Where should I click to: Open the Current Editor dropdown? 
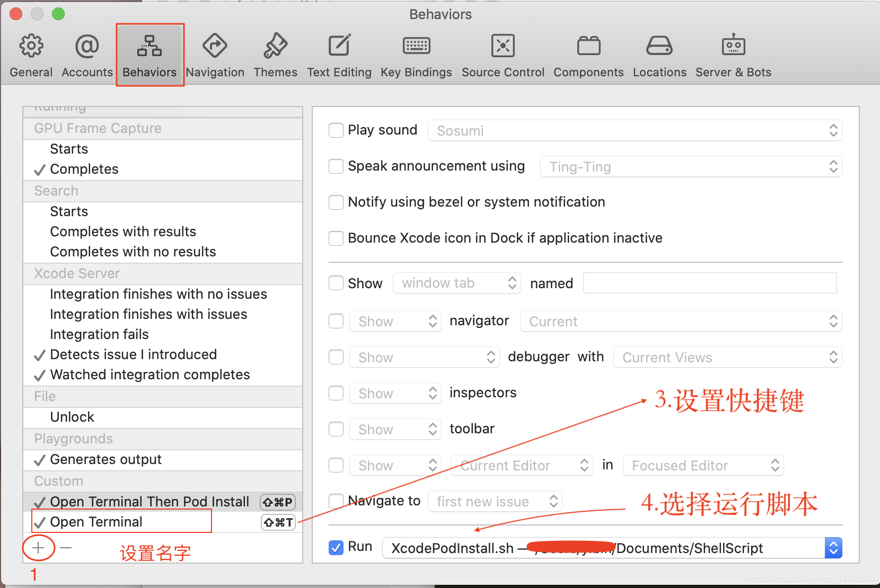[x=522, y=465]
